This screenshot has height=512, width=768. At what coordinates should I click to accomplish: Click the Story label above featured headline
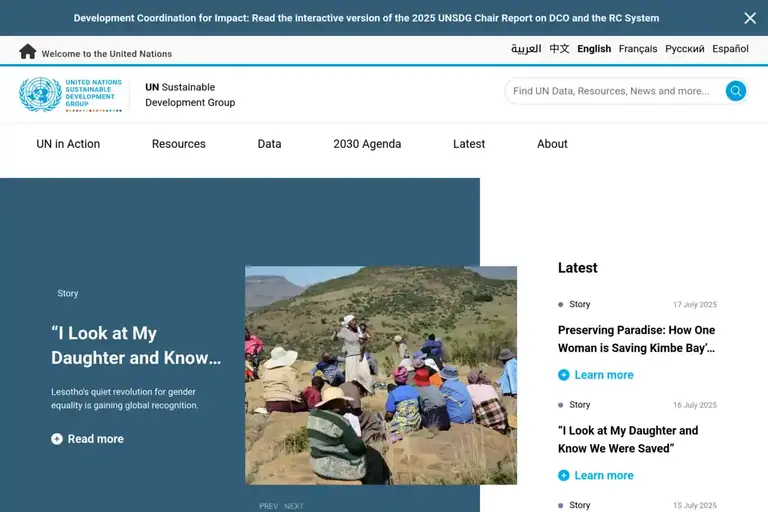pos(68,293)
